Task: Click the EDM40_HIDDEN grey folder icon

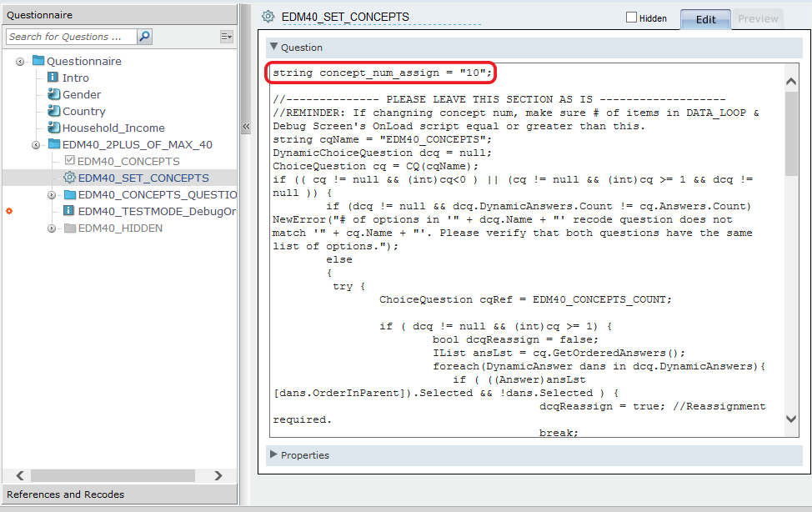Action: tap(70, 228)
